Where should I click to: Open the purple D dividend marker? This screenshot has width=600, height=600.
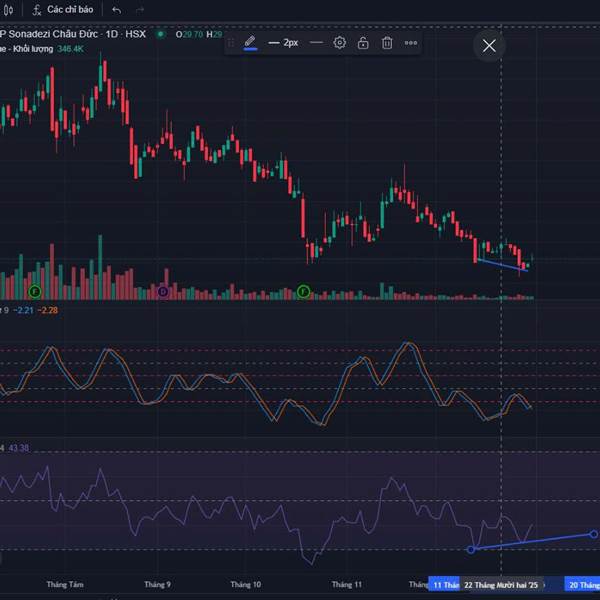coord(163,292)
